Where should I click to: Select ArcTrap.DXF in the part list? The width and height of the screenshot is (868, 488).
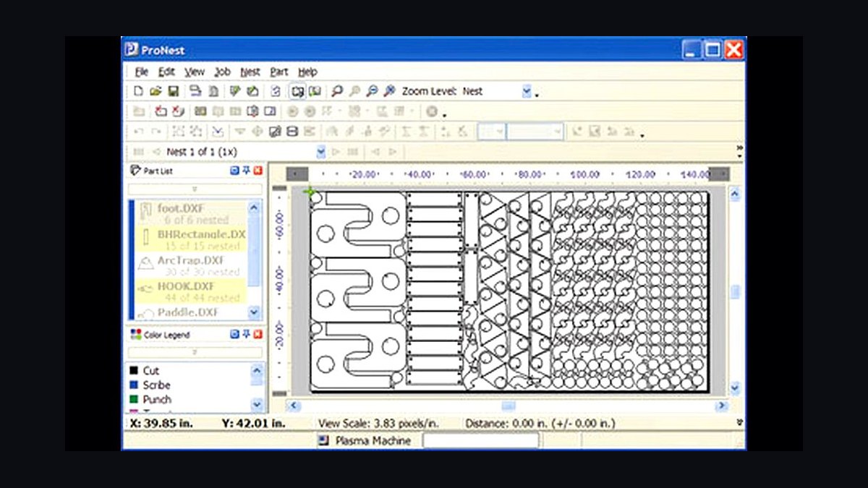click(x=191, y=266)
